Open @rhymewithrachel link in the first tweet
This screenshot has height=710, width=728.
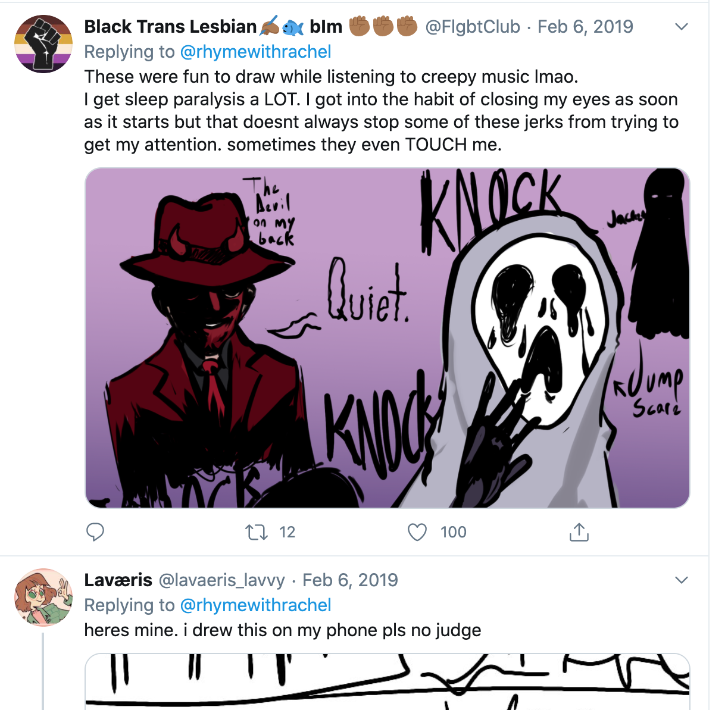[255, 52]
